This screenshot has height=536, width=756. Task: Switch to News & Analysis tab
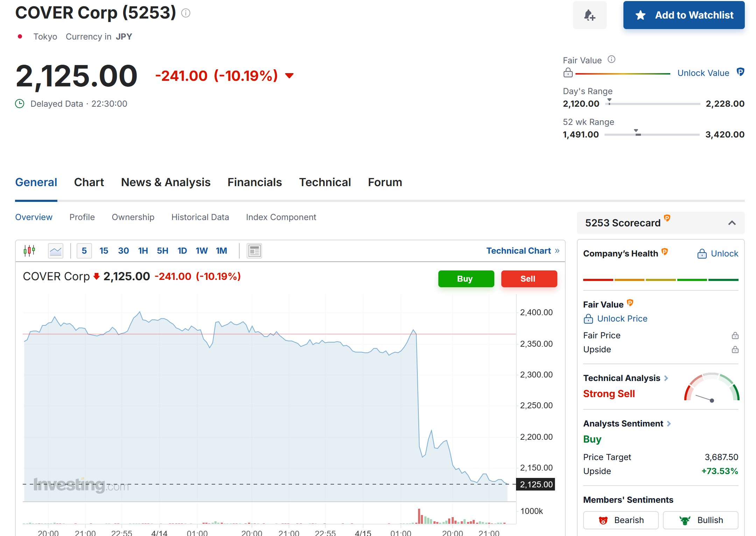[x=165, y=182]
